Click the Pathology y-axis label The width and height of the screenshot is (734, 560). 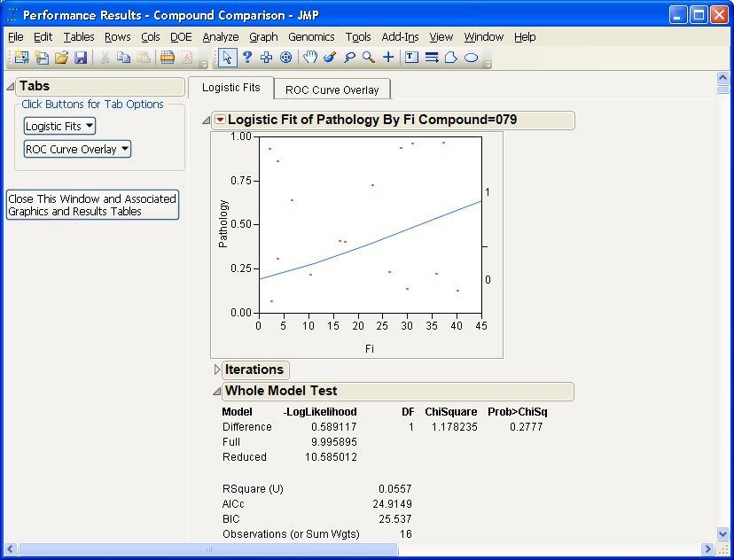point(223,223)
